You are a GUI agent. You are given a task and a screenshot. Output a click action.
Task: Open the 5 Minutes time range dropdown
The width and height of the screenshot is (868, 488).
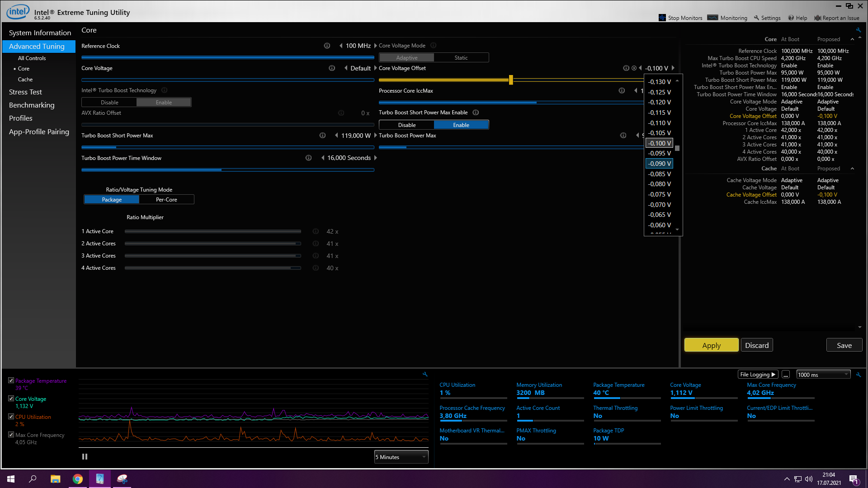(401, 457)
